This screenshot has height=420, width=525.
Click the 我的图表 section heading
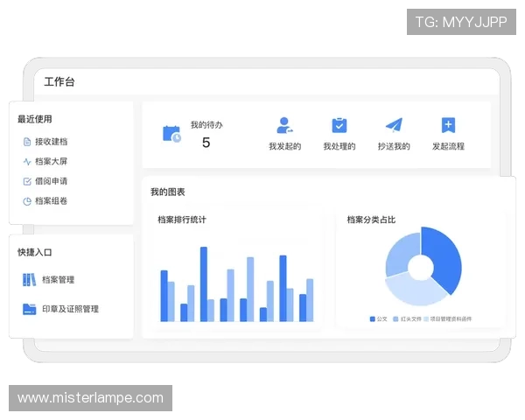[x=168, y=192]
